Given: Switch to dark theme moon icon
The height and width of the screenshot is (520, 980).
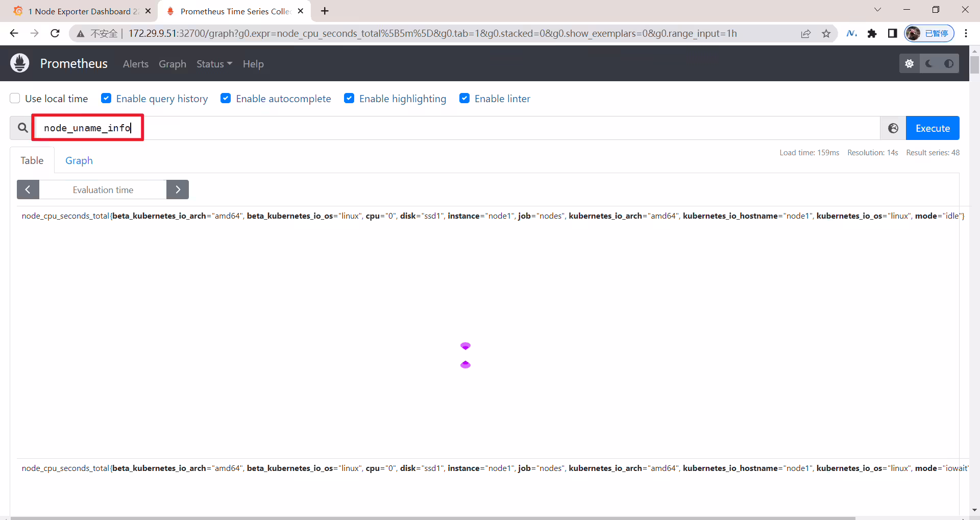Looking at the screenshot, I should click(929, 64).
